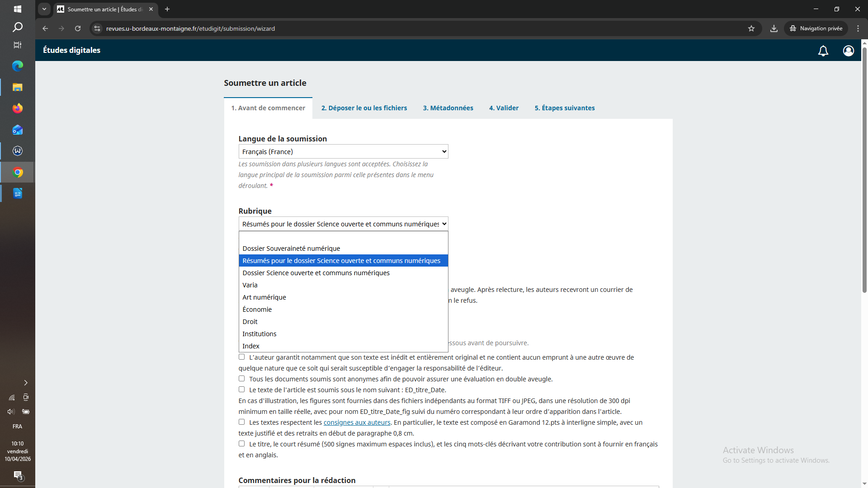Open Chrome three-dot menu

[x=858, y=28]
